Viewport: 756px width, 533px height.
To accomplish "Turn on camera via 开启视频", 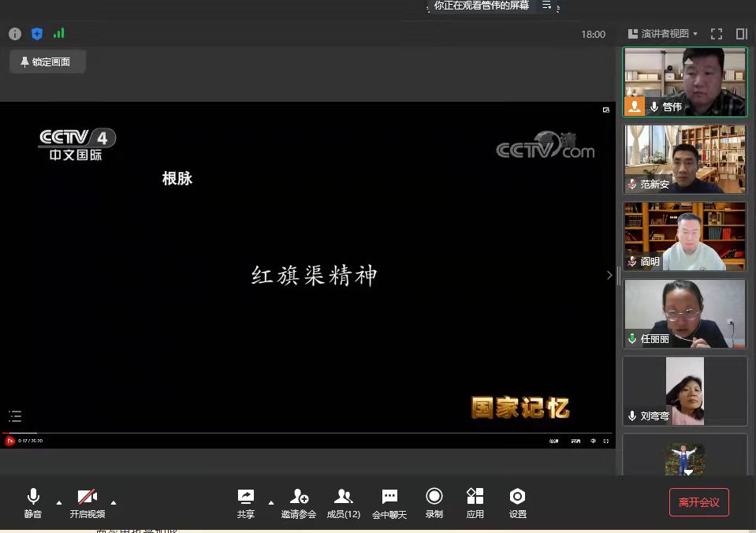I will pos(87,502).
